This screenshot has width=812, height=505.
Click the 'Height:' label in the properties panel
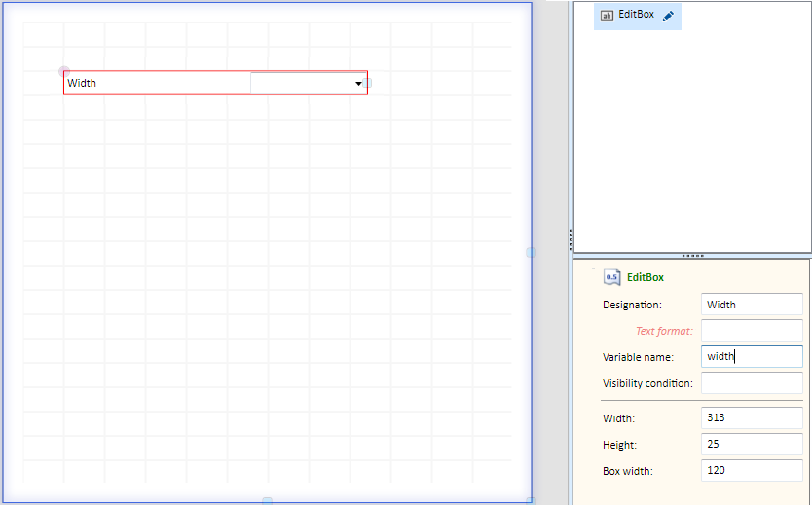(x=620, y=445)
